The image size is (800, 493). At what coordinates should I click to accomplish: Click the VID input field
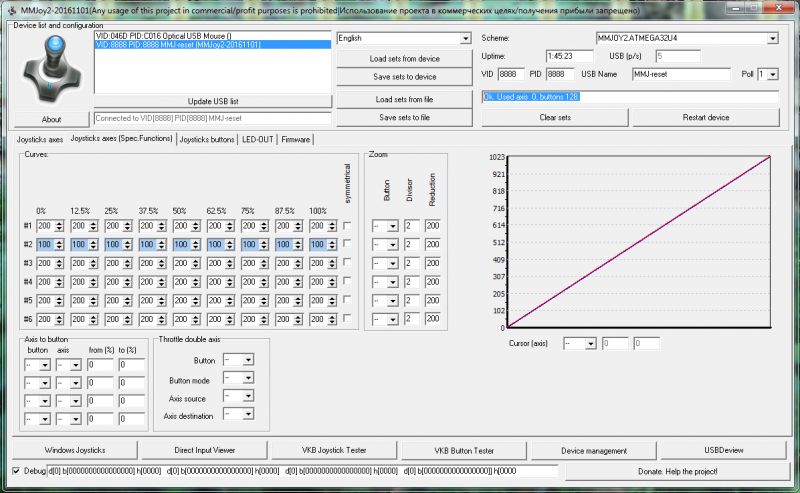point(511,74)
